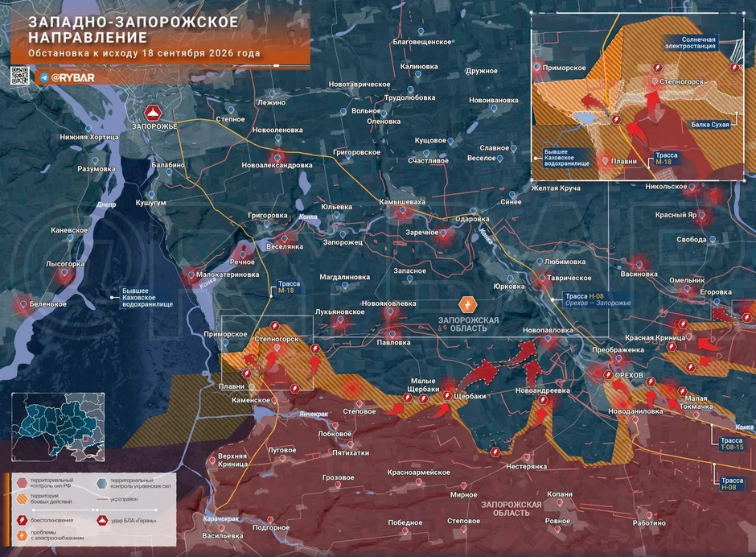The width and height of the screenshot is (756, 557).
Task: Open the @RYBAR channel link
Action: 72,78
